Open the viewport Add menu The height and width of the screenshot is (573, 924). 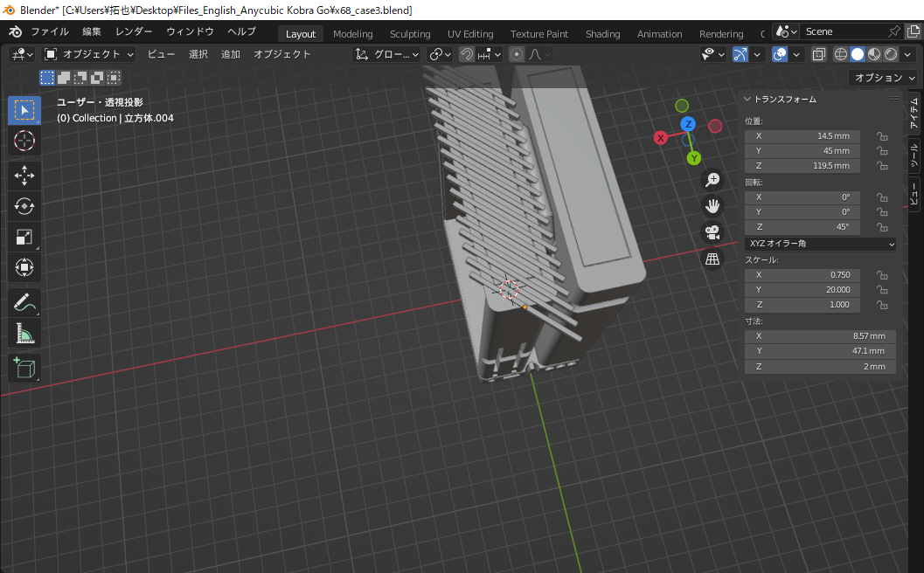point(231,54)
